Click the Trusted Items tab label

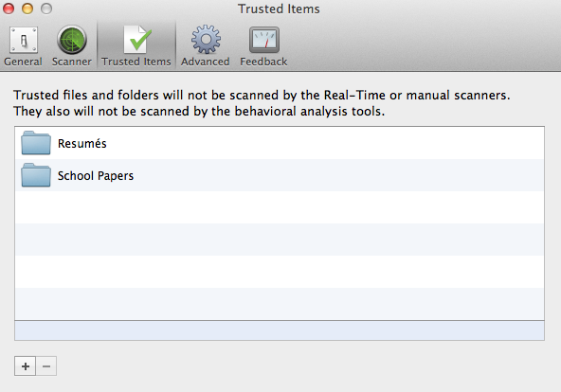pyautogui.click(x=136, y=62)
